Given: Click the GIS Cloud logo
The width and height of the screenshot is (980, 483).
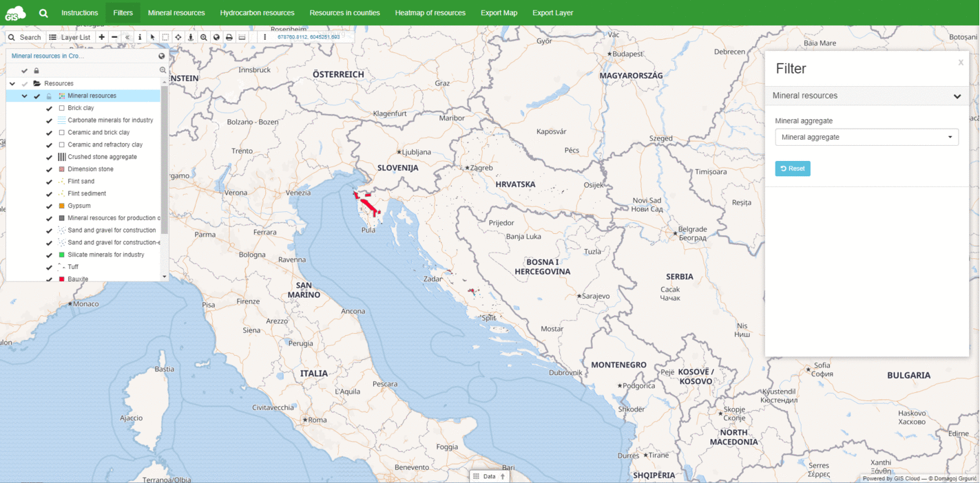Looking at the screenshot, I should [x=15, y=12].
